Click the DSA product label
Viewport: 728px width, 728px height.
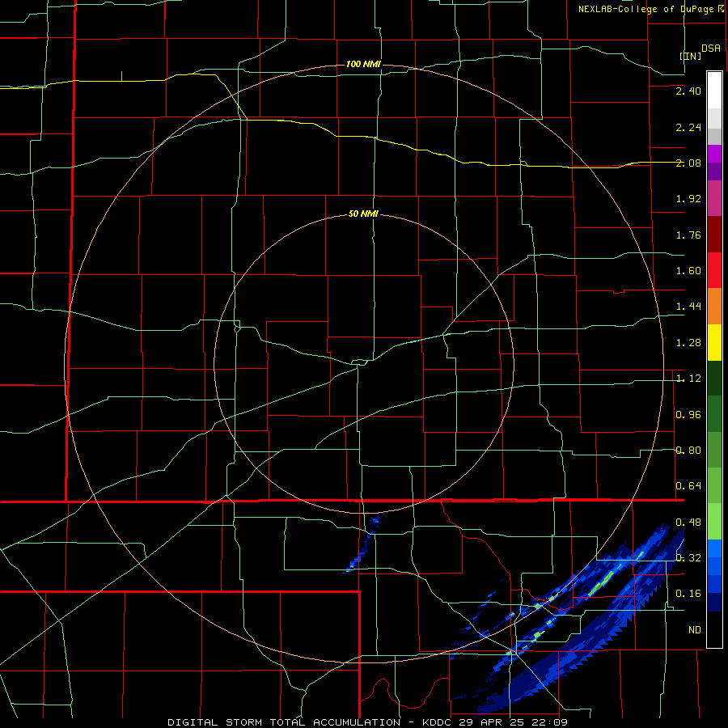[711, 49]
